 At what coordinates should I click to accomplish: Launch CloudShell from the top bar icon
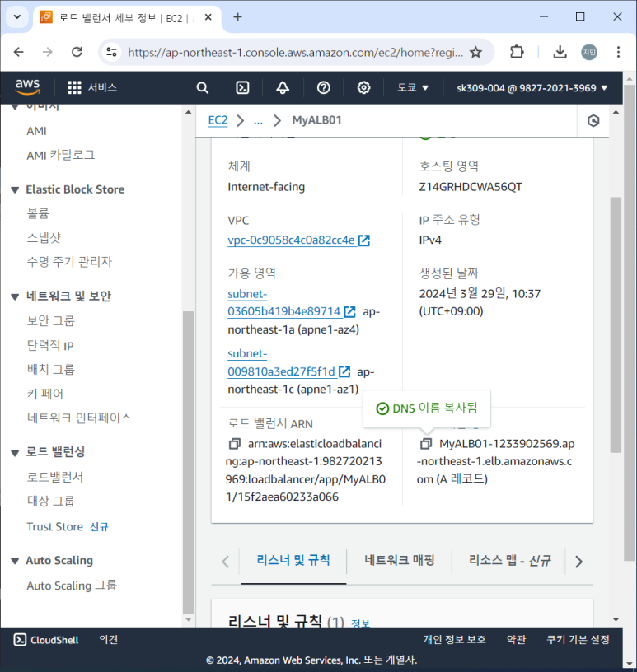(242, 88)
